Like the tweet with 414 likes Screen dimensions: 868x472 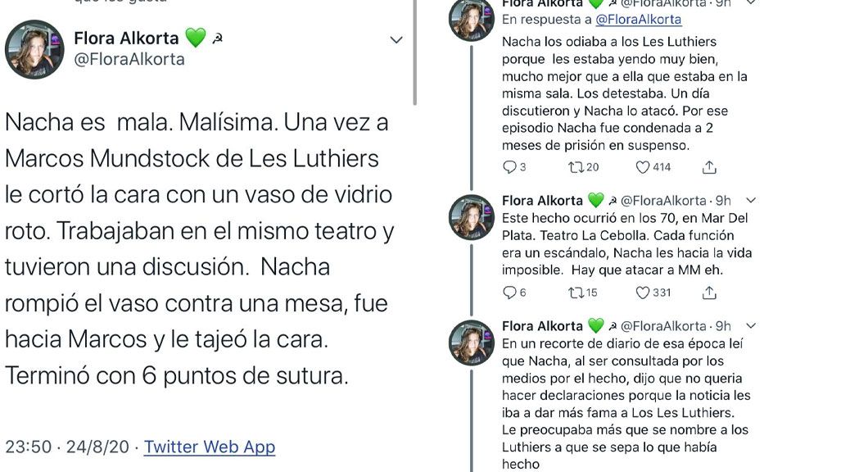click(x=644, y=167)
